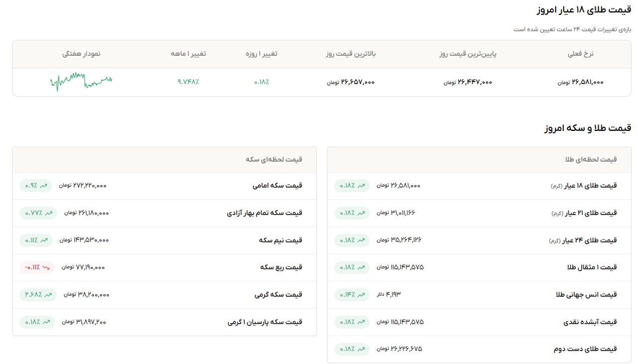Click the قیمت طلای ۲۴ عیار label

tap(583, 240)
